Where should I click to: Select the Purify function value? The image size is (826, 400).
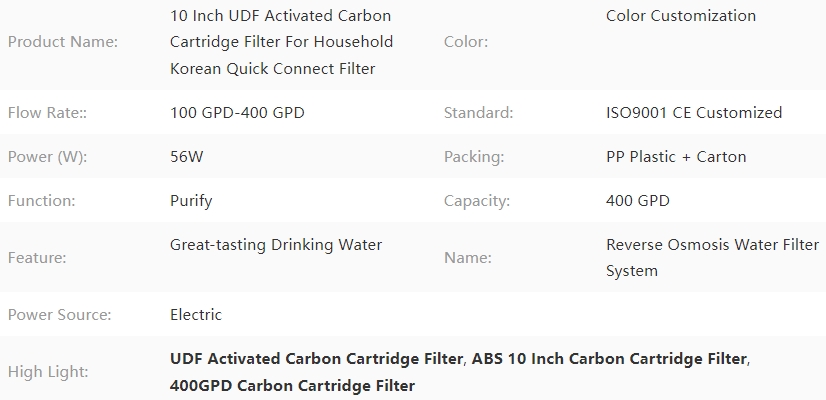(x=191, y=201)
